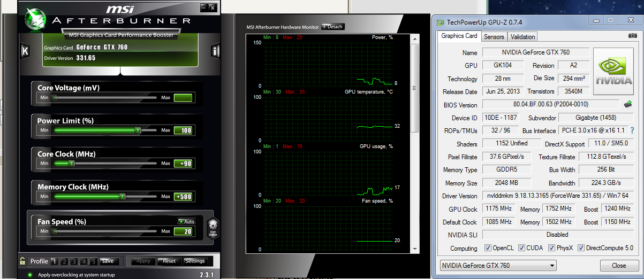Open Afterburner Settings
Screen dimensions: 644x279
click(x=195, y=261)
